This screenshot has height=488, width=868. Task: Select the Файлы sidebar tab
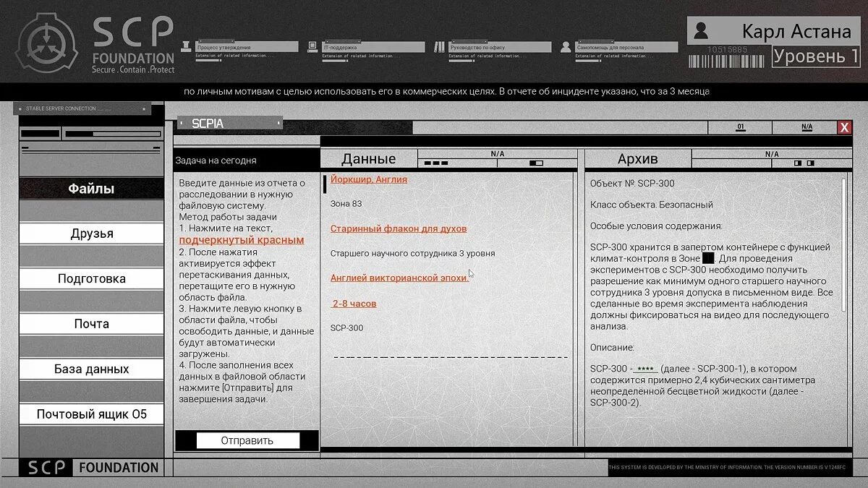[91, 189]
